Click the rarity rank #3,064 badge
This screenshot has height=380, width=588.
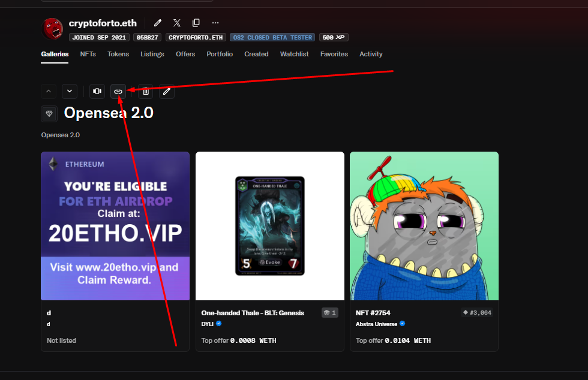point(477,312)
